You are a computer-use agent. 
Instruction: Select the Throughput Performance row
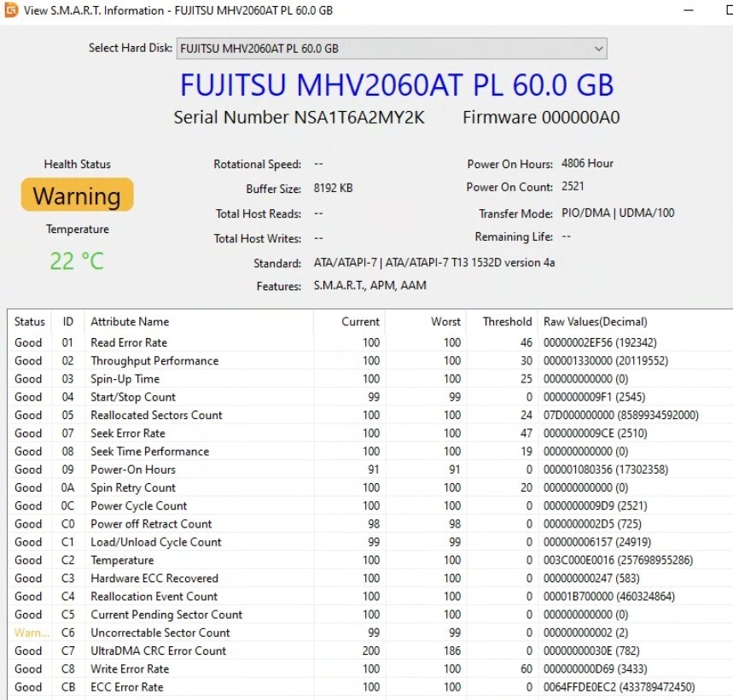[370, 360]
